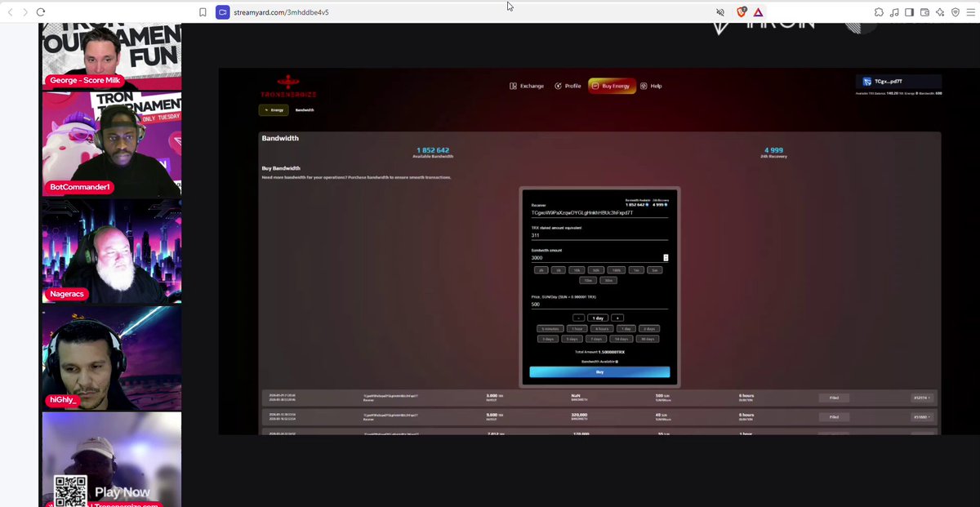Screen dimensions: 980x507
Task: Decrease duration with the minus button
Action: click(x=578, y=318)
